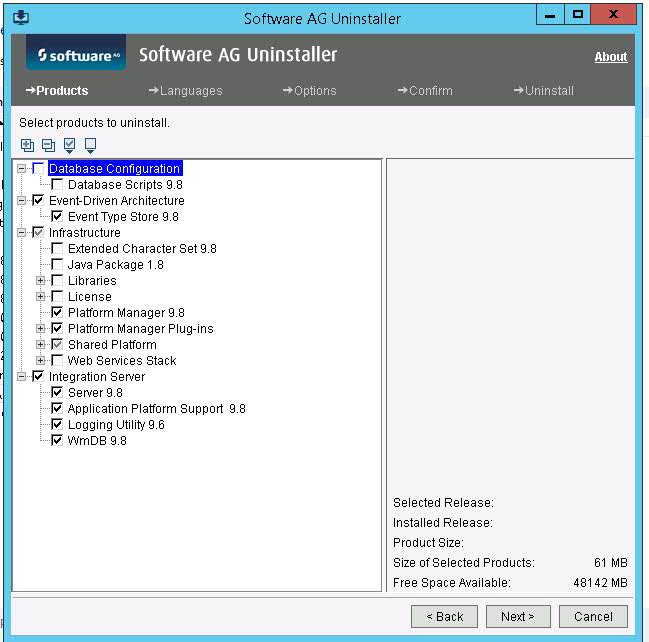Select the Platform Manager 9.8 label
649x642 pixels.
[126, 313]
